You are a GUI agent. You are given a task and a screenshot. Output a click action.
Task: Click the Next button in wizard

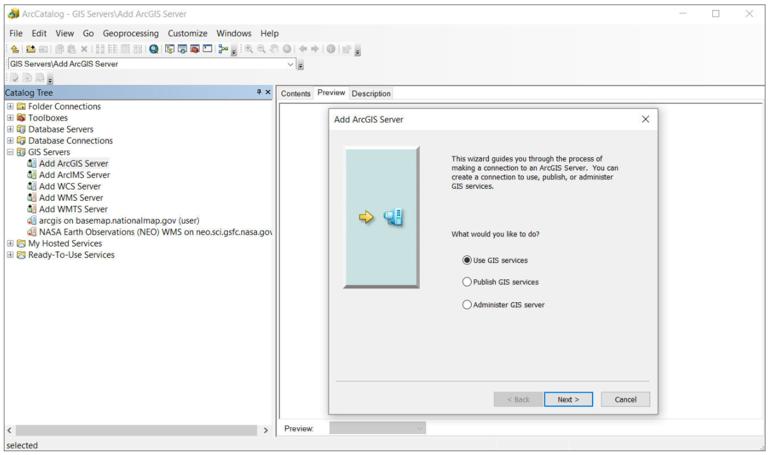point(568,399)
